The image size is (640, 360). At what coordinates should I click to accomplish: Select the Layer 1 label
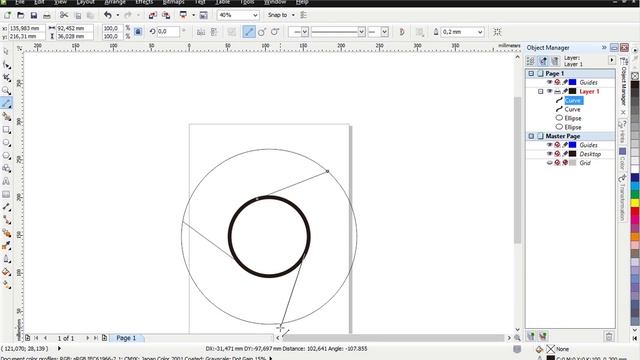[x=589, y=91]
